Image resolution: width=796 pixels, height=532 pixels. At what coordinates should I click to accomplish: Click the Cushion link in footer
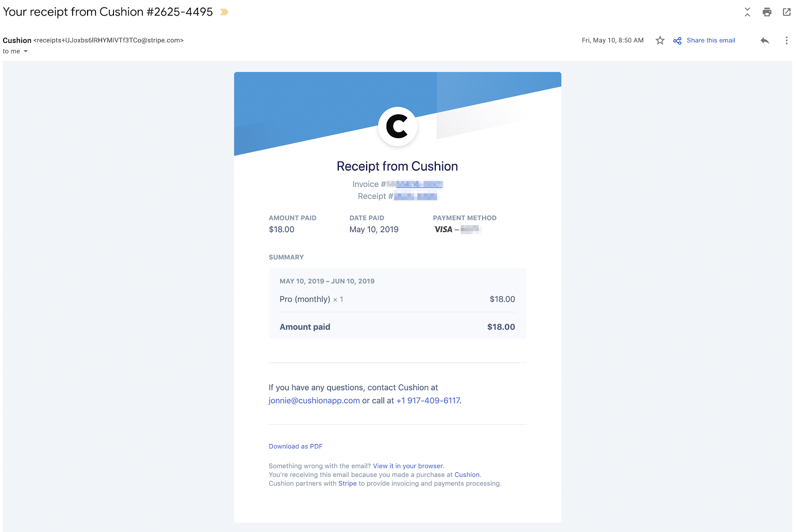click(467, 475)
